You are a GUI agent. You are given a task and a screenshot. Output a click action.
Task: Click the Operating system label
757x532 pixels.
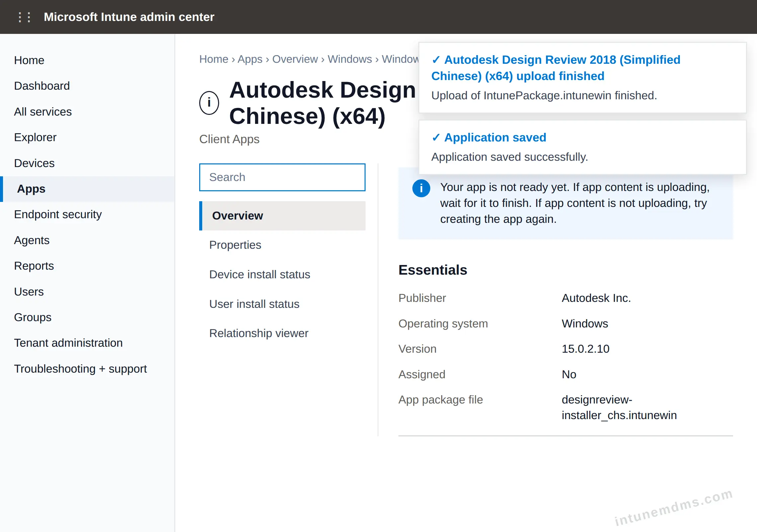(x=443, y=324)
